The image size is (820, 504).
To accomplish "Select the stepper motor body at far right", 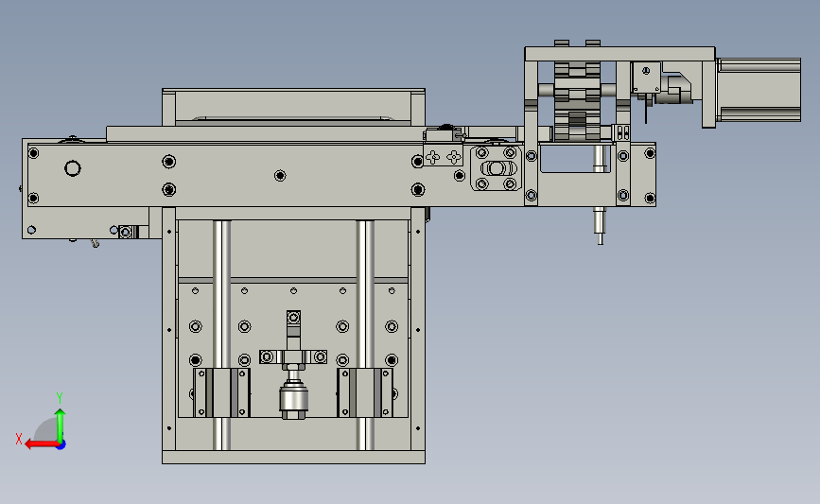I will (759, 90).
